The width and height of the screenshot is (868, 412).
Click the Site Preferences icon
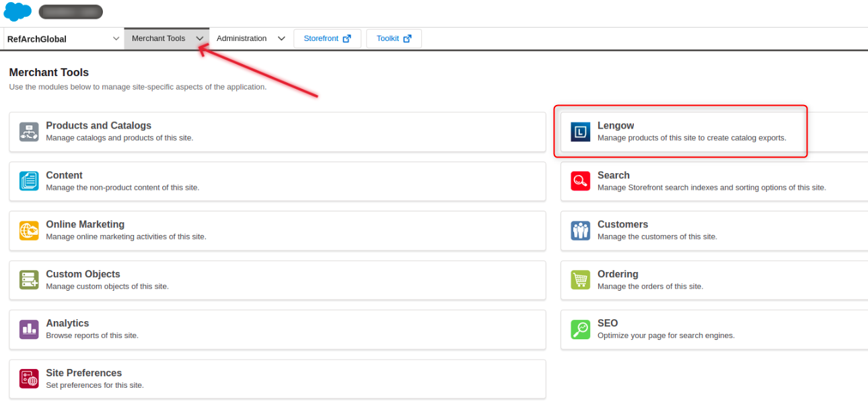(29, 379)
